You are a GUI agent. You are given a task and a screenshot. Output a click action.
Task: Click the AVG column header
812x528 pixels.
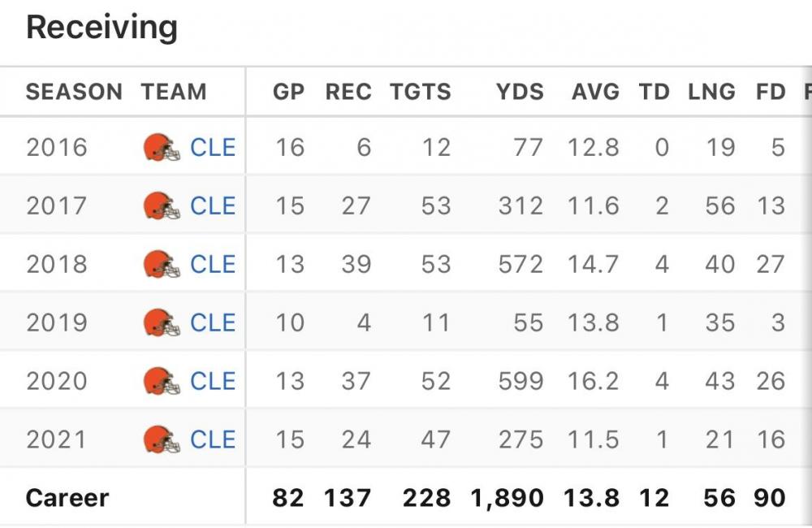tap(595, 92)
